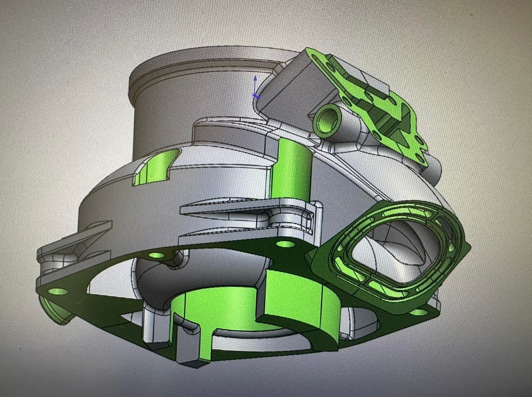Select the bolt hole beside the exhaust flange
The height and width of the screenshot is (397, 532).
point(284,244)
